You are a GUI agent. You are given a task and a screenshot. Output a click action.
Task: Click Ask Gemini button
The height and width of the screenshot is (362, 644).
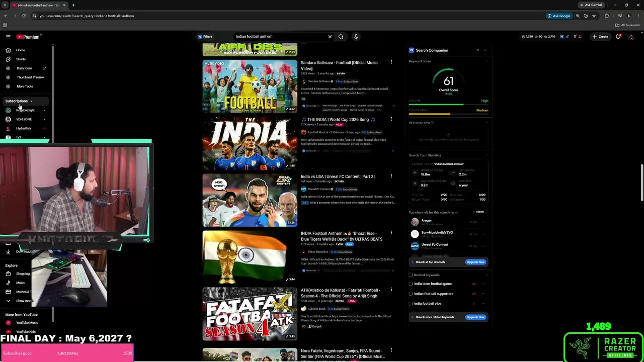(591, 5)
